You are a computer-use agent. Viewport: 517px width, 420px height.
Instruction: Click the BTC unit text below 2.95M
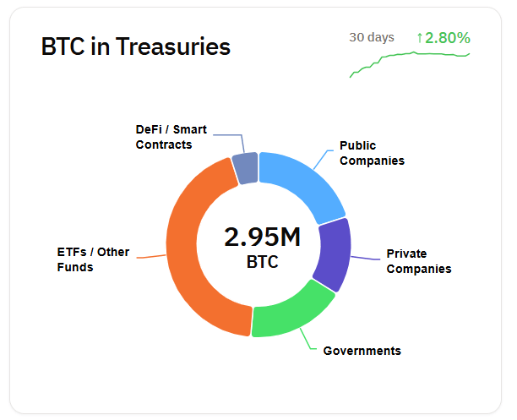point(262,263)
